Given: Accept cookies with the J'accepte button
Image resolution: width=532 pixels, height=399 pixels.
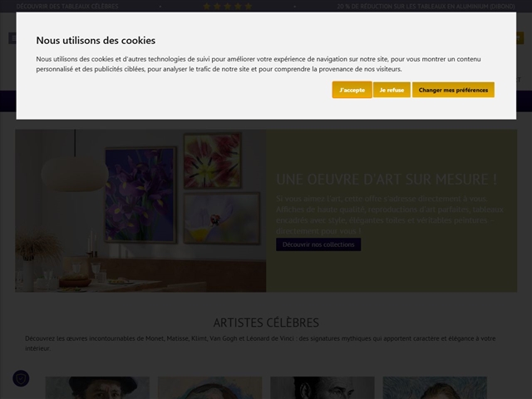Looking at the screenshot, I should 352,90.
